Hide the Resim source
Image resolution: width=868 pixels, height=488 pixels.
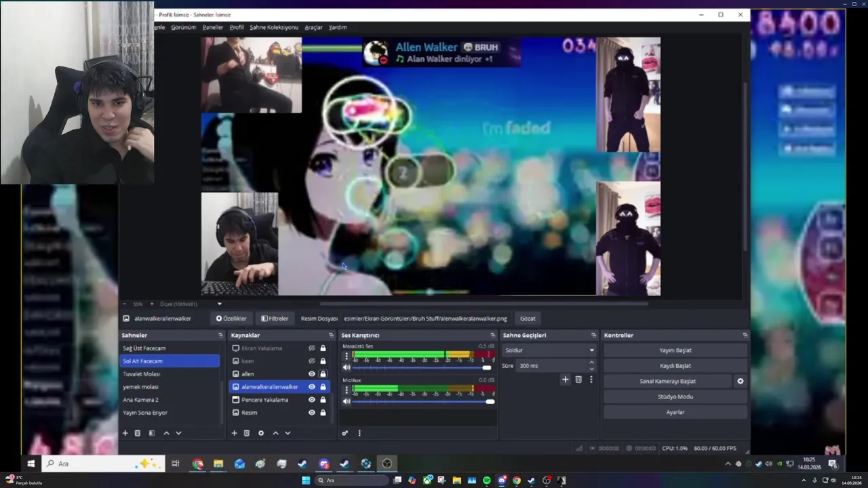312,413
